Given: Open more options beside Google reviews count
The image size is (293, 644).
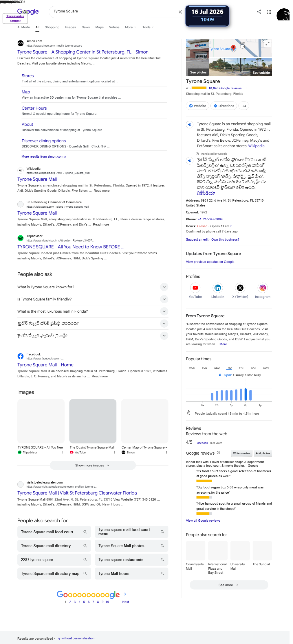Looking at the screenshot, I should [247, 88].
